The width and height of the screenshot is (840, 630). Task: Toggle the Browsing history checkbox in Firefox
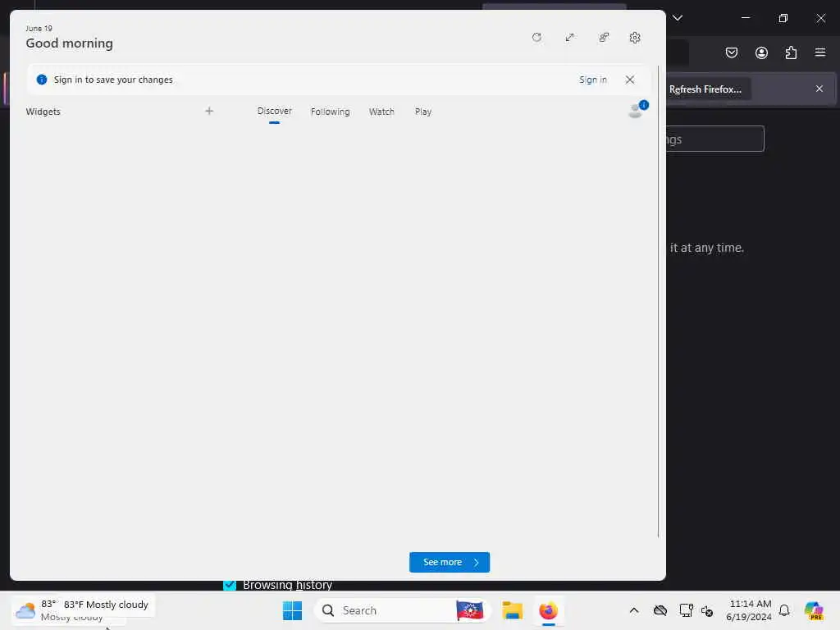coord(230,585)
